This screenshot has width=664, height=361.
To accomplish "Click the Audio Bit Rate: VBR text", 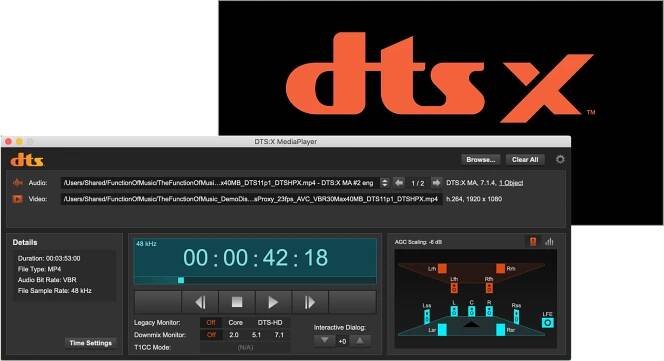I will [47, 280].
